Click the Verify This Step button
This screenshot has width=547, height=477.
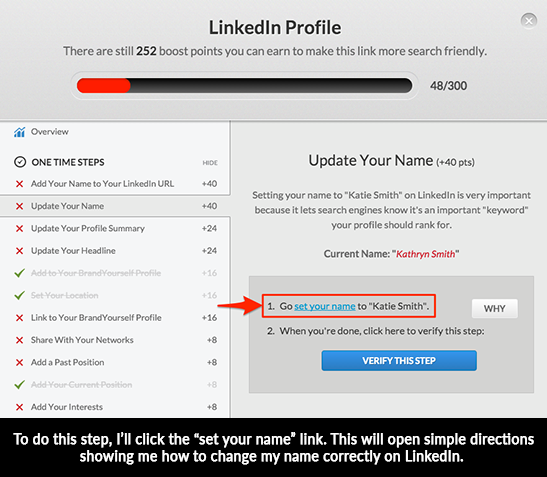click(x=399, y=360)
